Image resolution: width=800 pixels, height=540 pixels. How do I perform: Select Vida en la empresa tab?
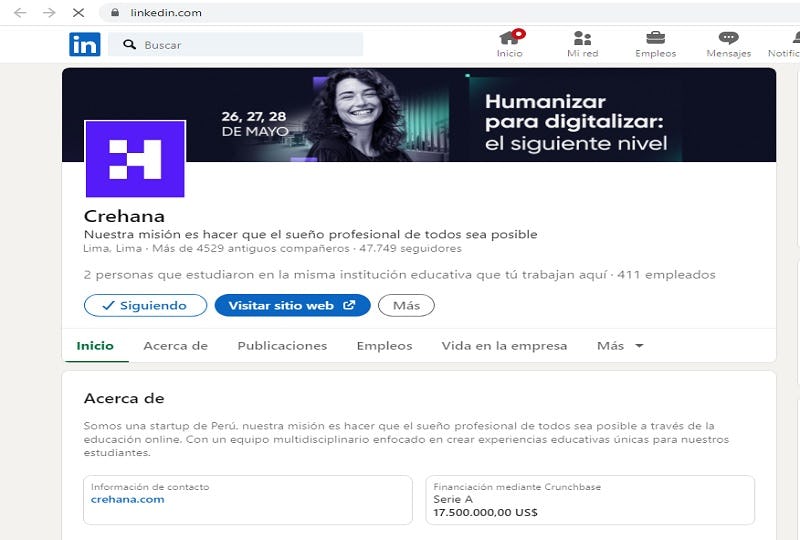504,346
